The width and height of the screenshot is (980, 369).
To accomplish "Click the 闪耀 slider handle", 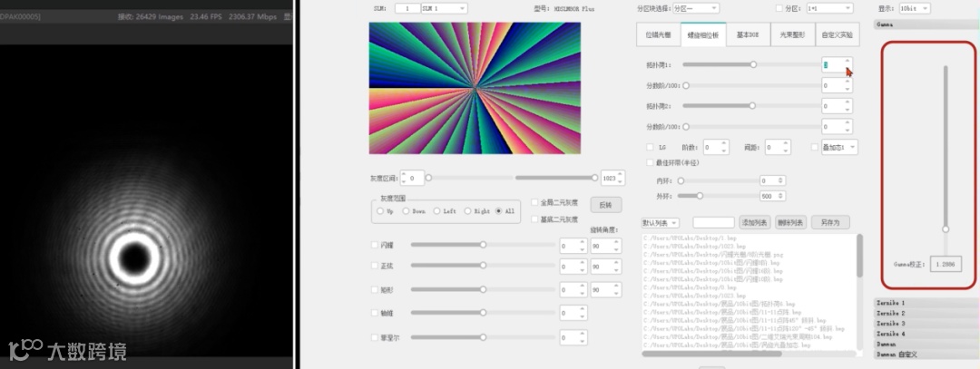I will pyautogui.click(x=483, y=245).
